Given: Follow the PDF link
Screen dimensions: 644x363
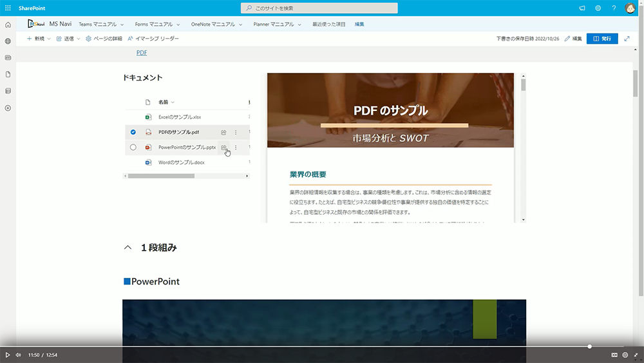Looking at the screenshot, I should 142,53.
